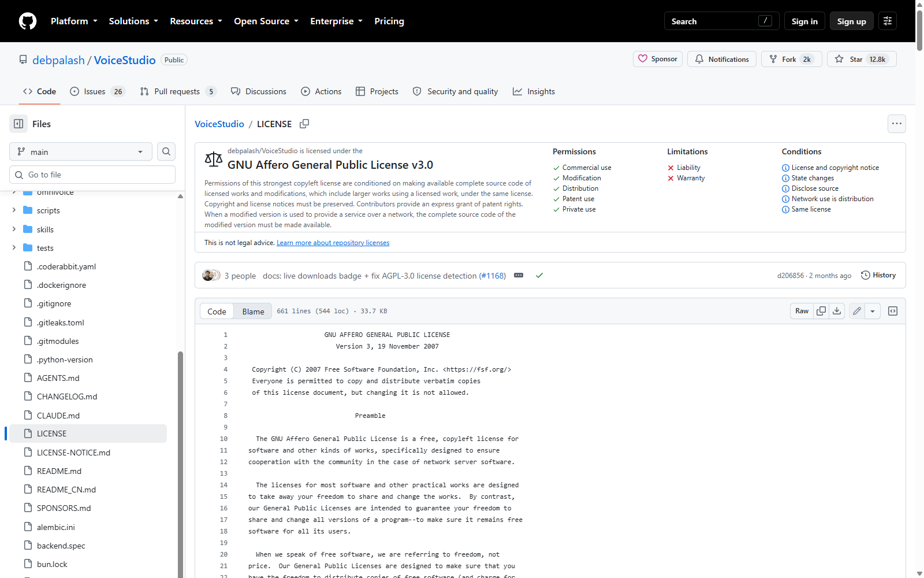Screen dimensions: 924x578
Task: Focus the Go to file field
Action: pos(92,175)
